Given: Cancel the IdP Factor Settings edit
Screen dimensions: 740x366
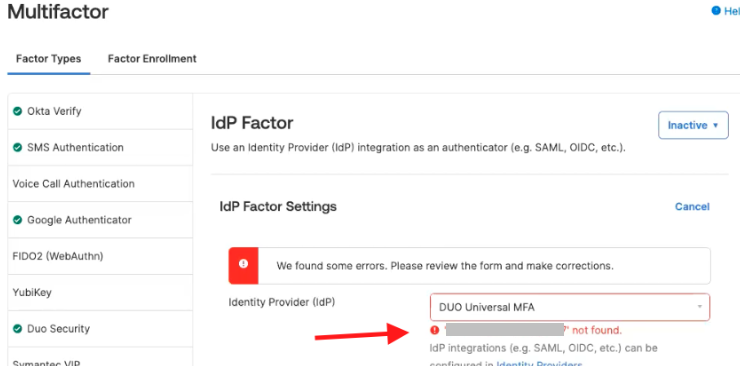Looking at the screenshot, I should (x=692, y=207).
